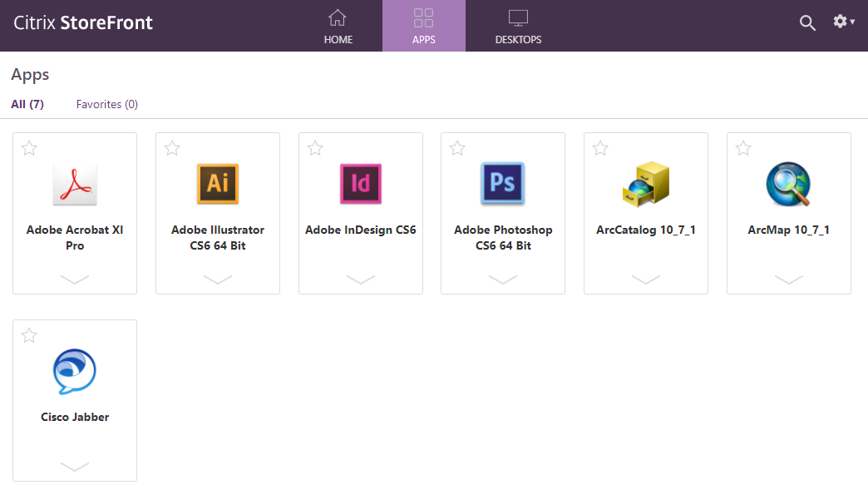868x495 pixels.
Task: Open the Adobe Photoshop Ps icon
Action: 503,183
